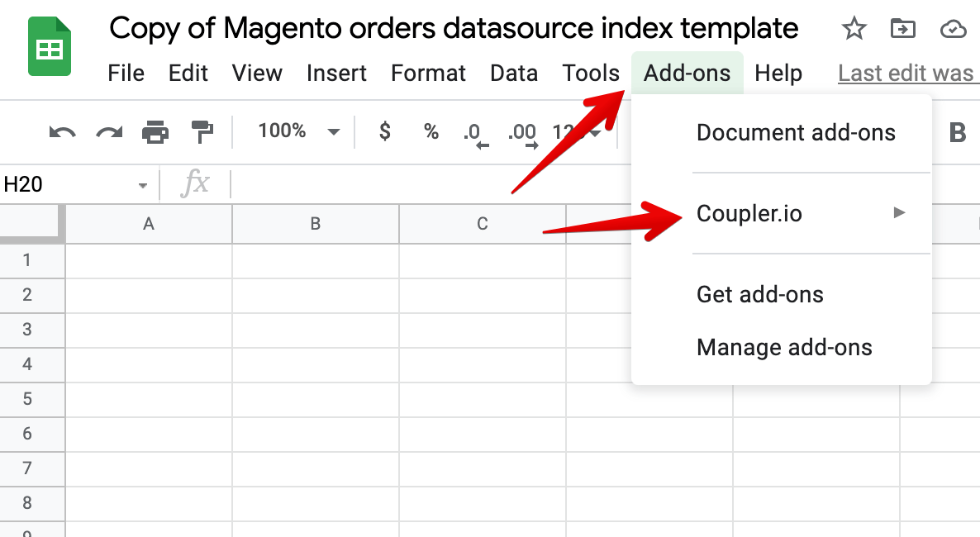
Task: Open the zoom level dropdown
Action: pos(297,131)
